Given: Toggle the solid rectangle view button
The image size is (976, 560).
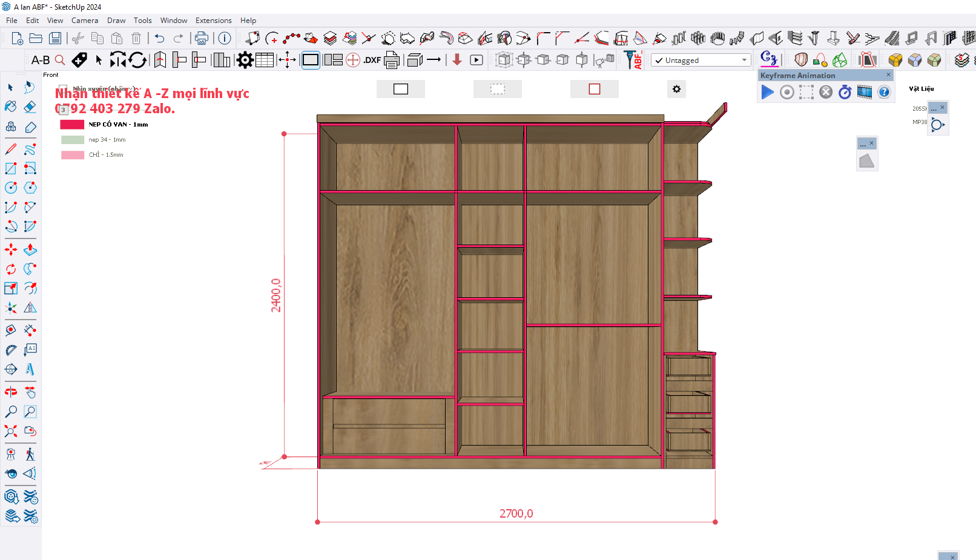Looking at the screenshot, I should pos(401,89).
